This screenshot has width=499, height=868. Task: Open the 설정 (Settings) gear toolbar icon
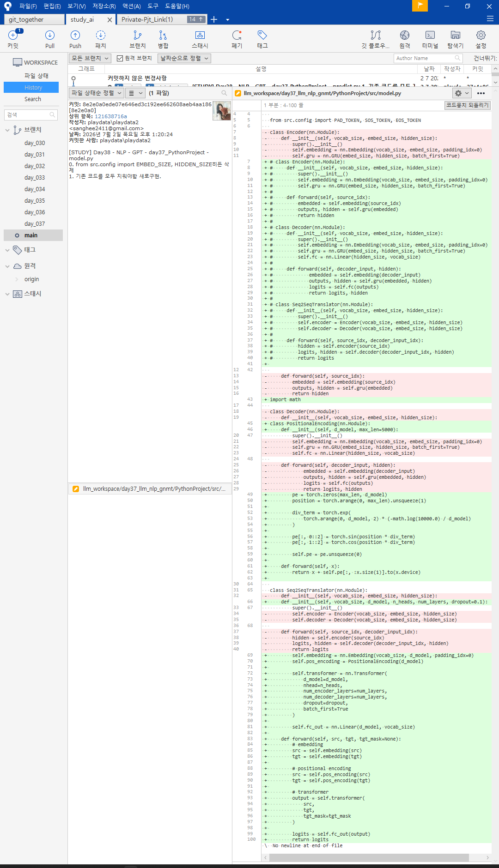[481, 39]
